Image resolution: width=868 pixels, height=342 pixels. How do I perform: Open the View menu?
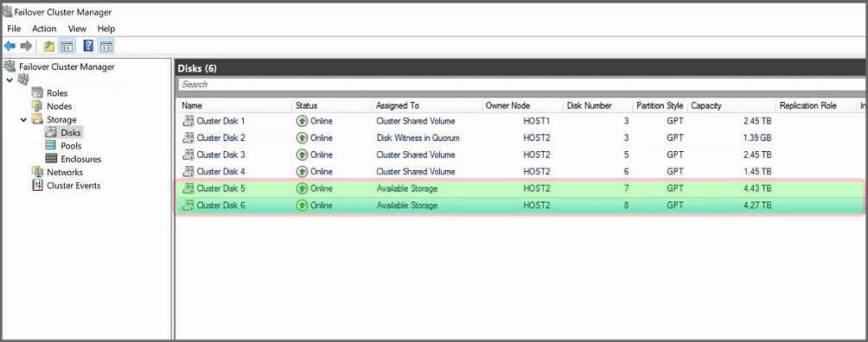tap(77, 28)
